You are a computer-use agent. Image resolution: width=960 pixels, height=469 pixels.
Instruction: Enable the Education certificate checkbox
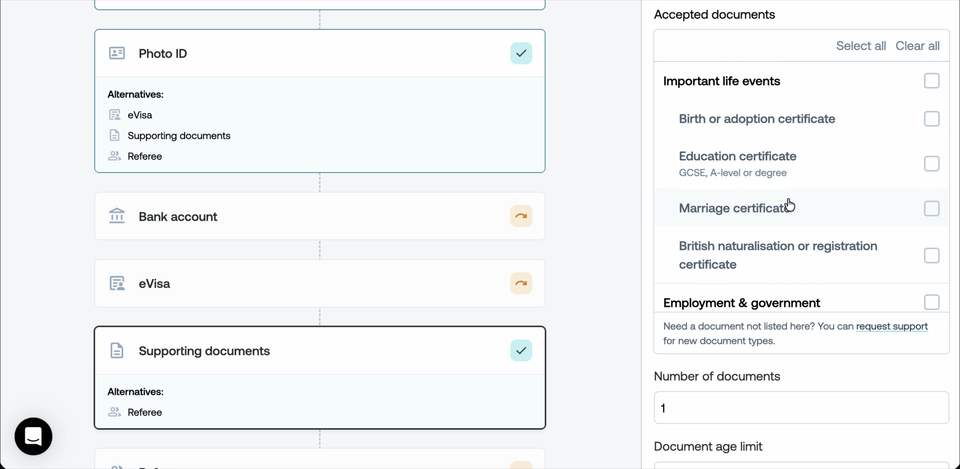(x=931, y=164)
